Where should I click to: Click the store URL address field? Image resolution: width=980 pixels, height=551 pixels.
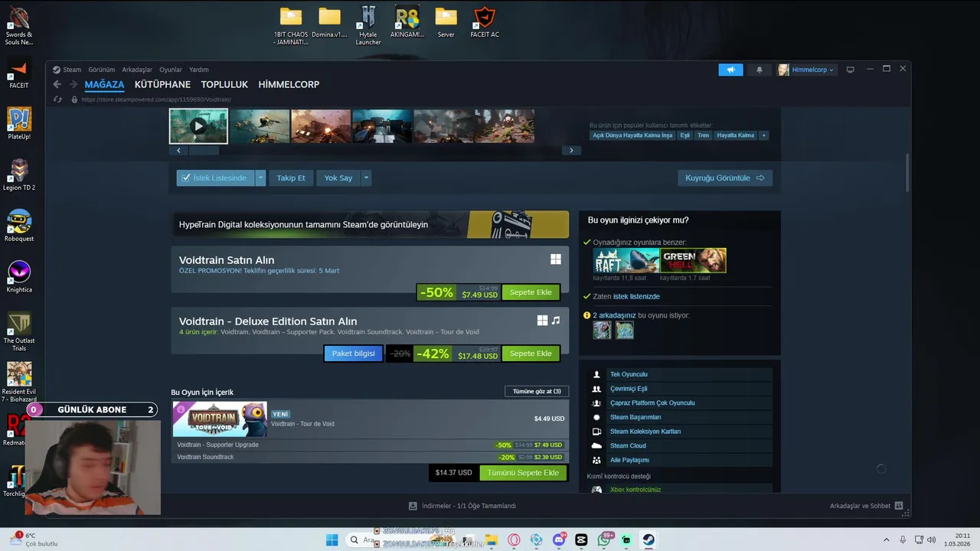(156, 99)
